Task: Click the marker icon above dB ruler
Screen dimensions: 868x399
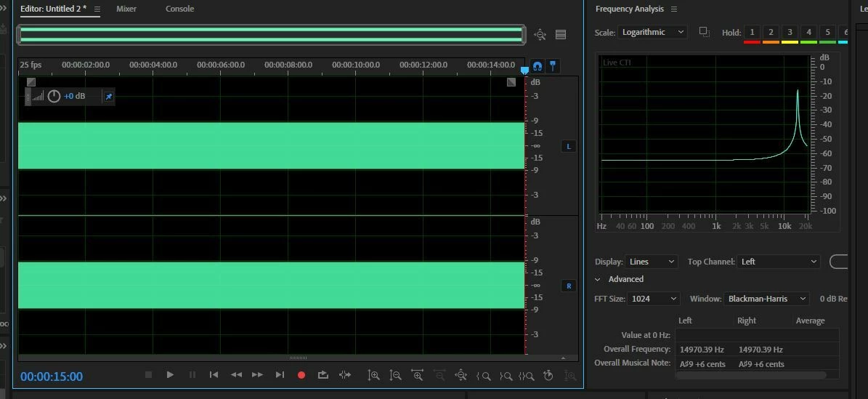Action: [x=553, y=67]
